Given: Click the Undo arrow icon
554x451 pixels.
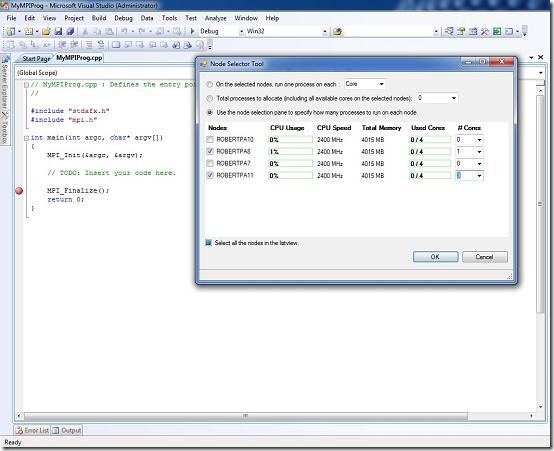Looking at the screenshot, I should 124,31.
